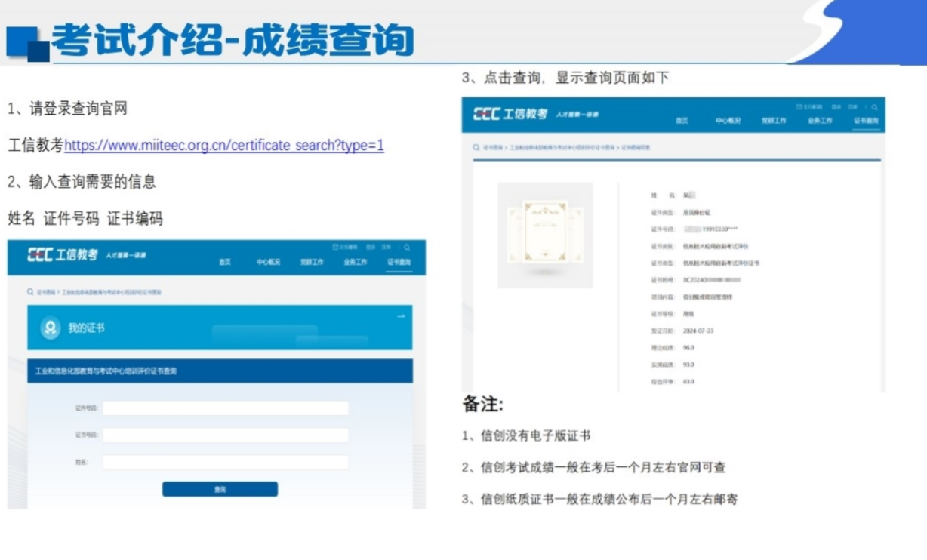The image size is (927, 560).
Task: Select 证书查询 tab on the query form page
Action: (x=399, y=263)
